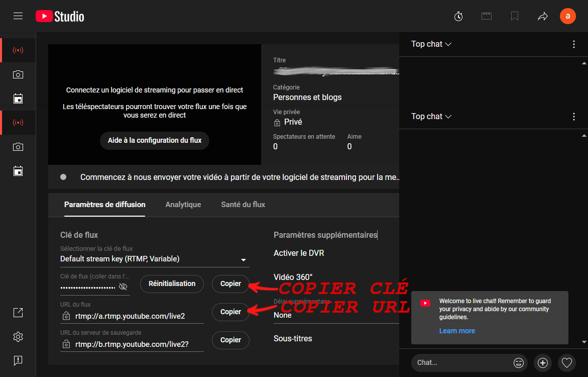
Task: Switch to the Analytique tab
Action: point(183,205)
